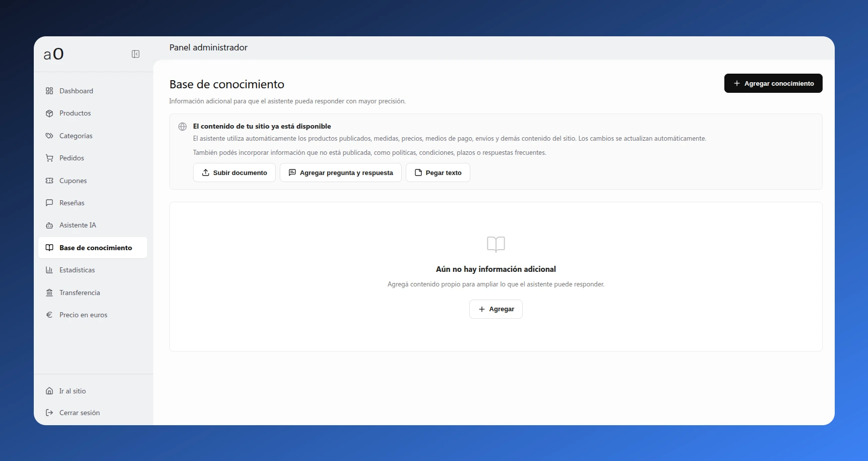Click 'El contenido de tu sitio ya está disponible'

pos(262,127)
